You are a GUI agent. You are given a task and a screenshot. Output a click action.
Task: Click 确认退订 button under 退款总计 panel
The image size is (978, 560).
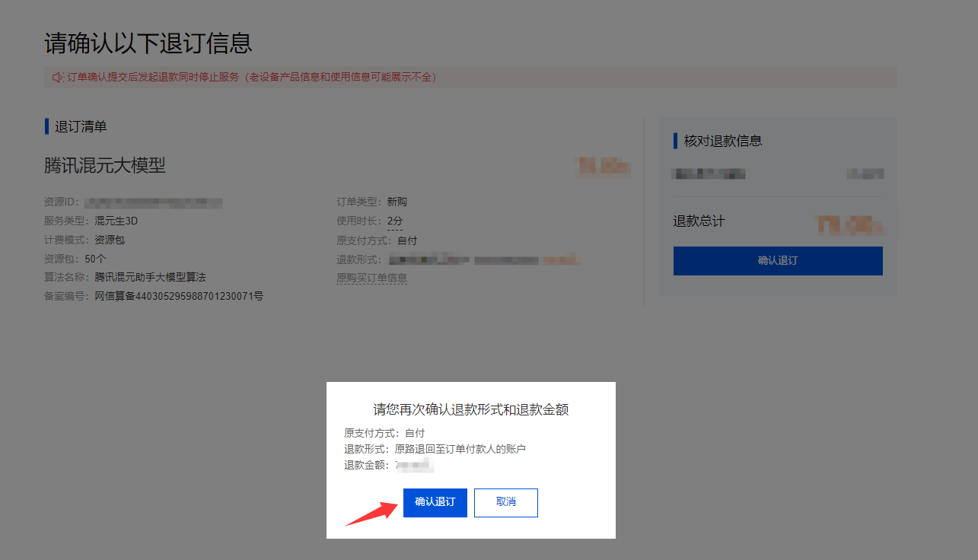click(x=778, y=260)
